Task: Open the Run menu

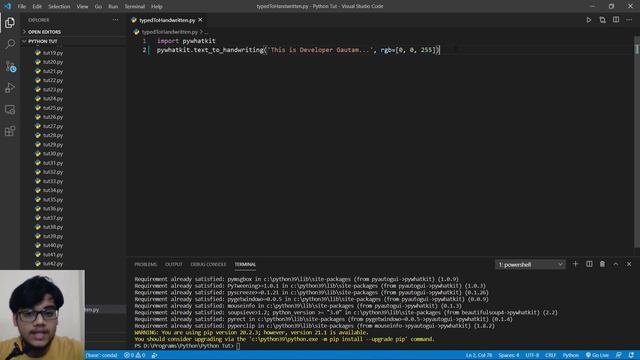Action: (x=113, y=7)
